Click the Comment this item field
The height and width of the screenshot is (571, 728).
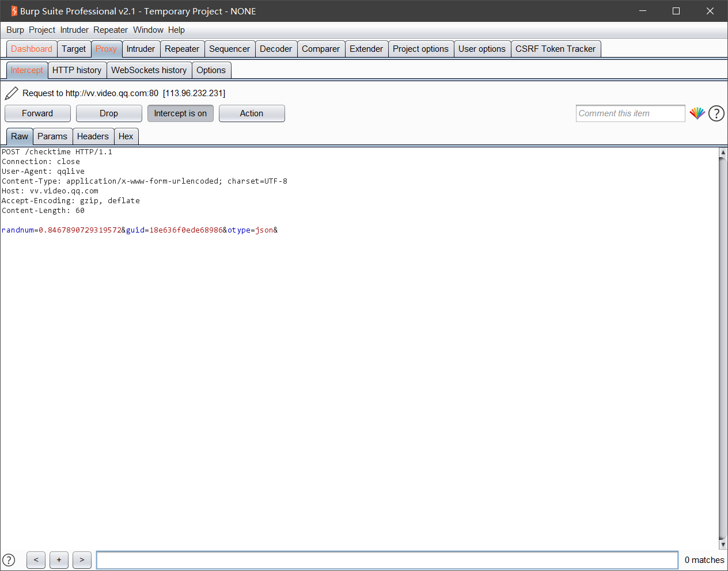pos(630,113)
